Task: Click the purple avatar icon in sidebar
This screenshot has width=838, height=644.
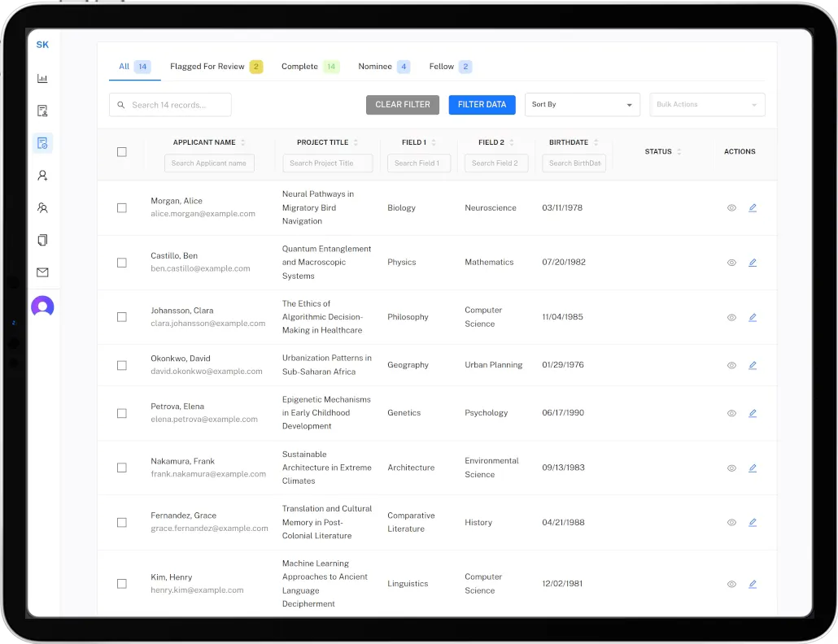Action: (42, 305)
